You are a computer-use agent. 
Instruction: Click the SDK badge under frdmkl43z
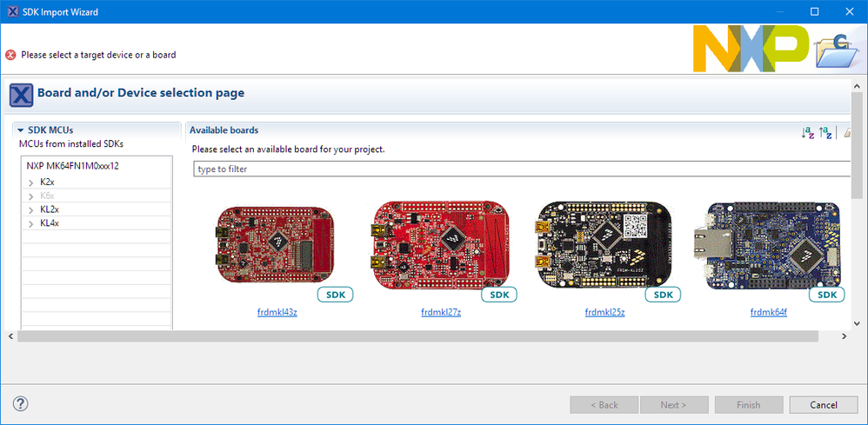click(335, 295)
